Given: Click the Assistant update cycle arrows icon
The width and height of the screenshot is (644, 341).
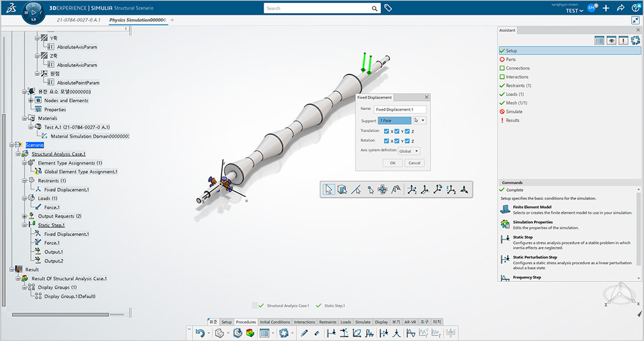Looking at the screenshot, I should tap(635, 40).
